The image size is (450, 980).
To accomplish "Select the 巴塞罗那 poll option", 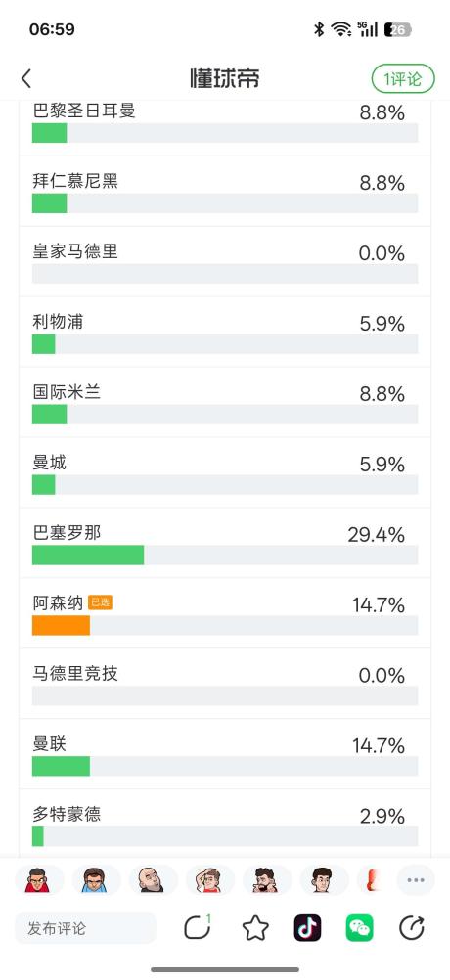I will click(x=225, y=543).
